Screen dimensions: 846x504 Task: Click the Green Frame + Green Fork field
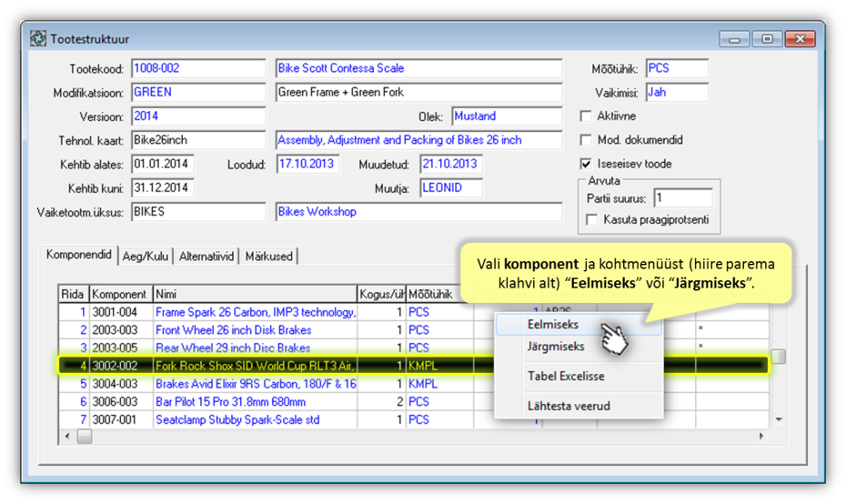pos(418,92)
